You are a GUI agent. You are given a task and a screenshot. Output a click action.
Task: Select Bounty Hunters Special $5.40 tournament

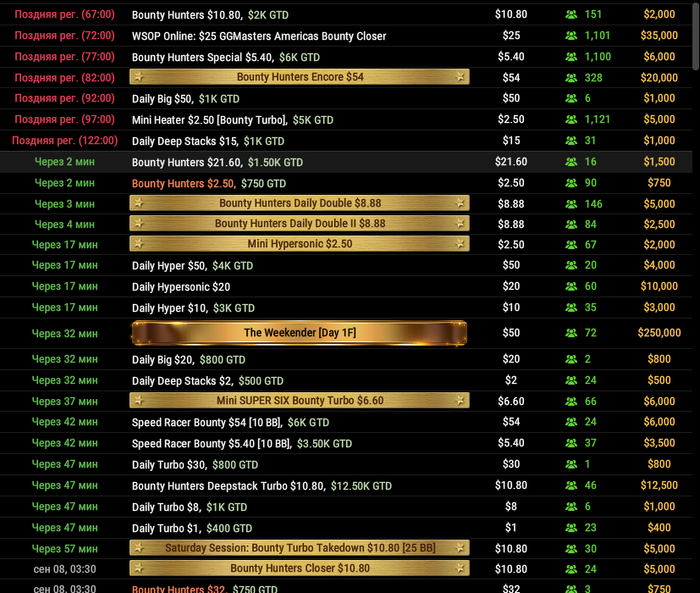[x=226, y=57]
